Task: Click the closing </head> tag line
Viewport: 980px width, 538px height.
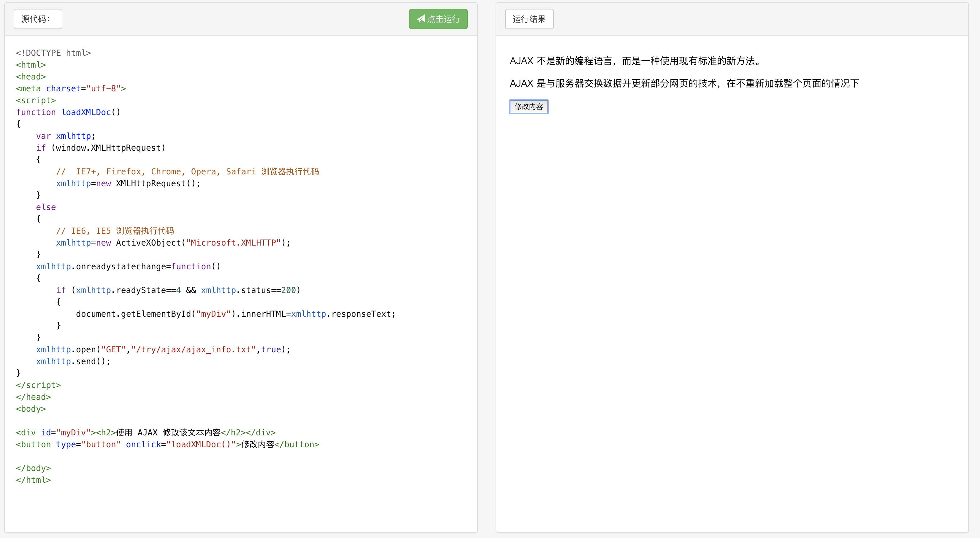Action: pos(34,397)
